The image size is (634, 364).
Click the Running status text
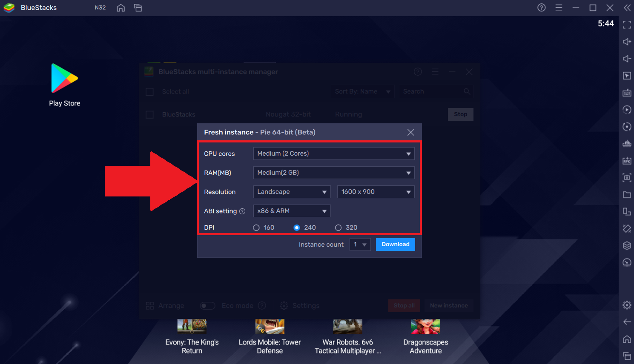[349, 114]
